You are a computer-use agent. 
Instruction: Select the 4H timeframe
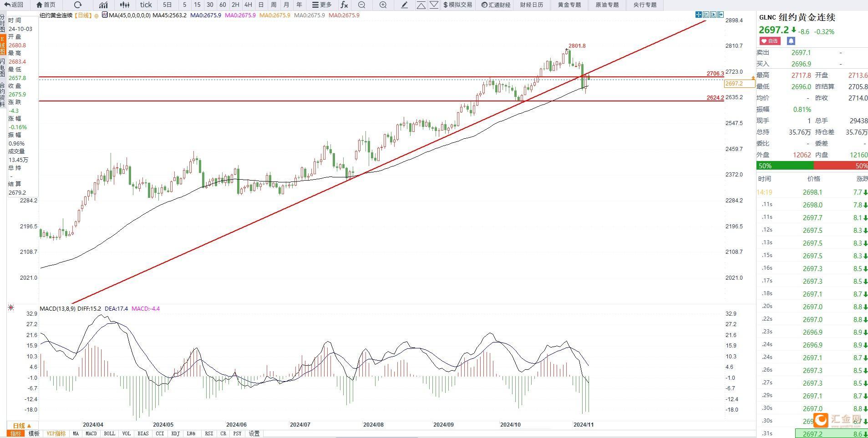tap(248, 5)
